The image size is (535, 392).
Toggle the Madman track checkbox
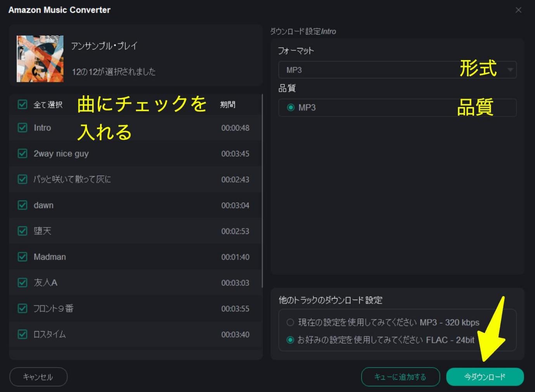pyautogui.click(x=23, y=257)
